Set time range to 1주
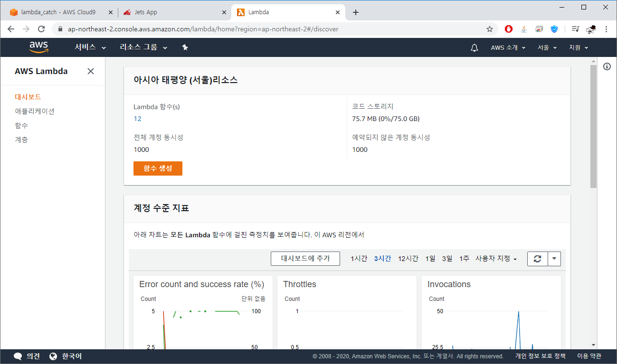Image resolution: width=617 pixels, height=364 pixels. tap(464, 259)
